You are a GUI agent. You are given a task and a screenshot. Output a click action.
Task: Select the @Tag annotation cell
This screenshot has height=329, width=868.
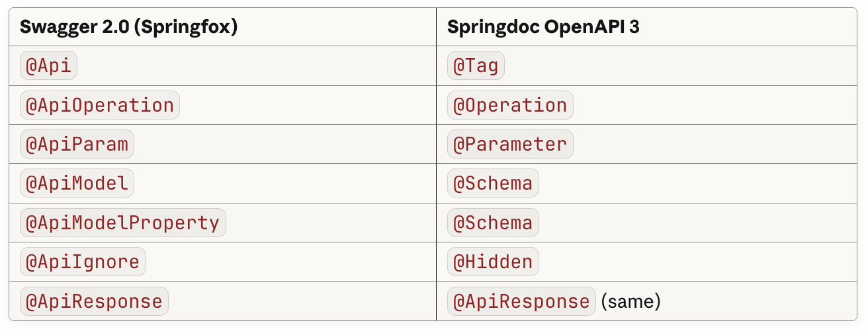[476, 66]
